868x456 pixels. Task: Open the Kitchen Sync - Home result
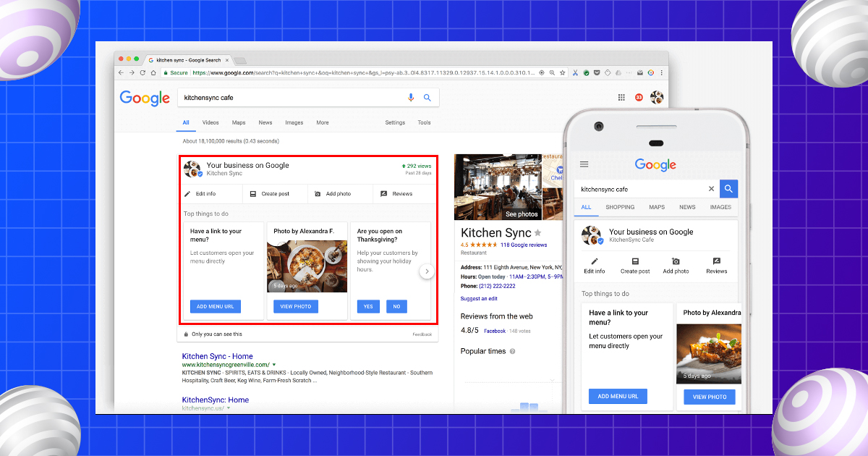click(216, 356)
